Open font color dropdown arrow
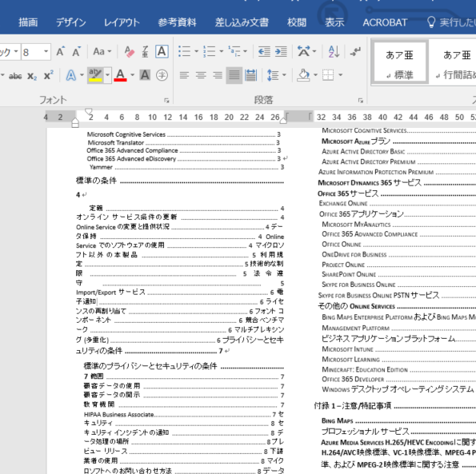This screenshot has height=474, width=476. 132,75
